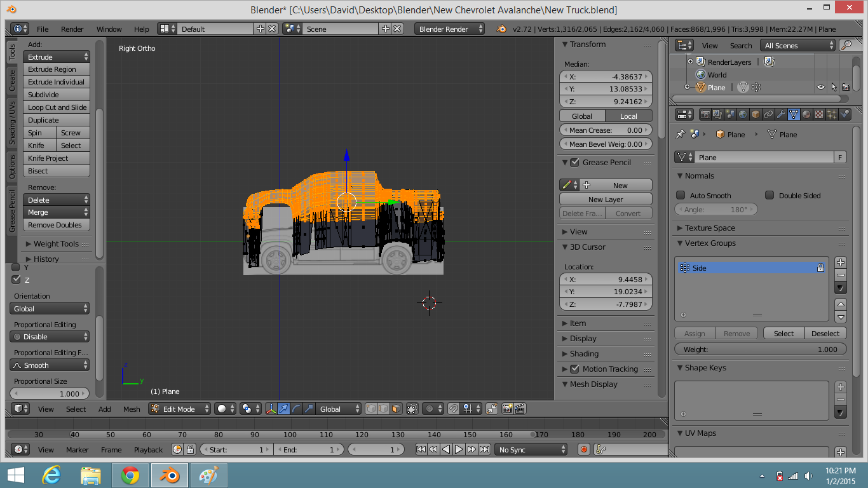Screen dimensions: 868x488
Task: Expand the Texture Space panel
Action: (x=710, y=227)
